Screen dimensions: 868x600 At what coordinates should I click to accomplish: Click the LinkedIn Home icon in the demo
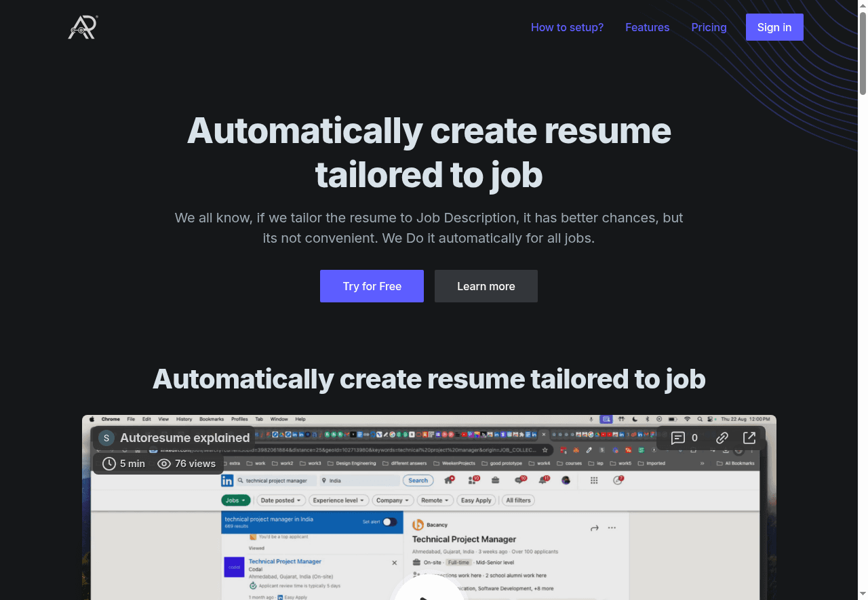click(x=449, y=480)
